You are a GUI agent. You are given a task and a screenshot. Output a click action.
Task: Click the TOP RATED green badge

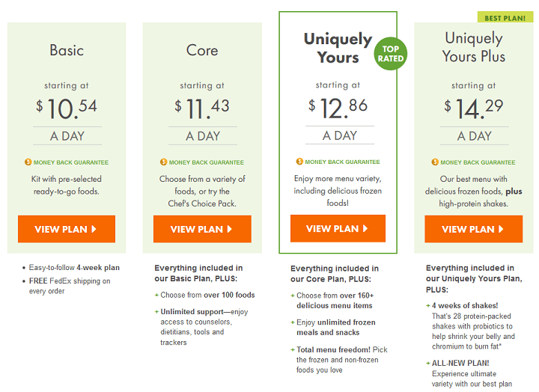click(x=391, y=54)
